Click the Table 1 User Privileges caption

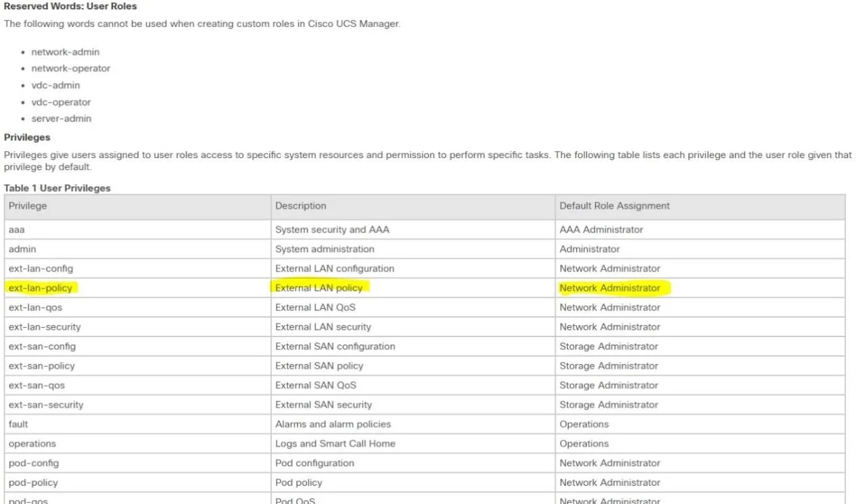point(57,188)
